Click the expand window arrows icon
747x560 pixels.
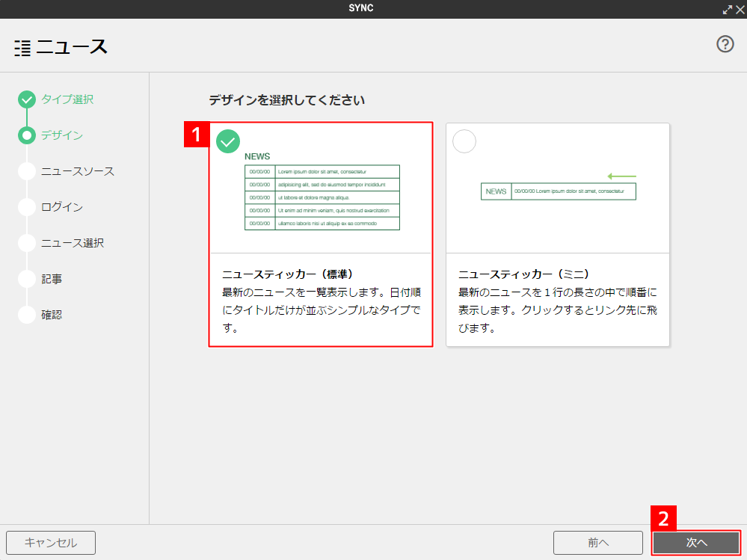pos(727,10)
